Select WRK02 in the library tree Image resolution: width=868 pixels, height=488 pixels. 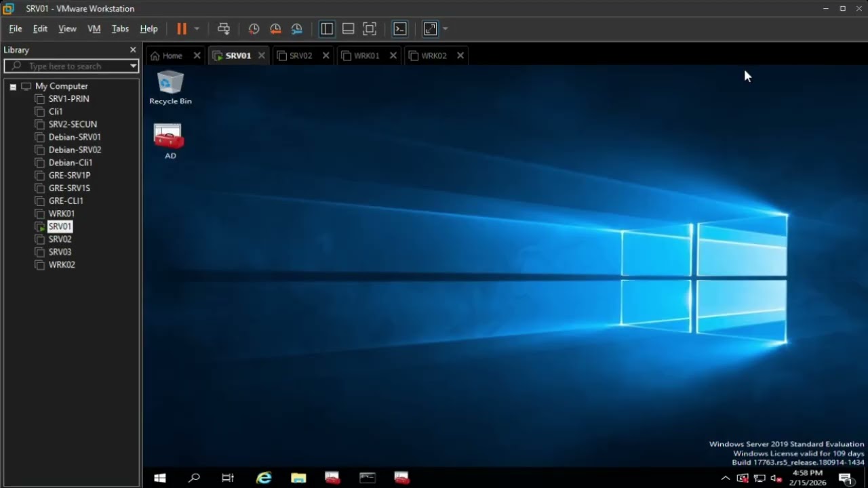coord(62,265)
